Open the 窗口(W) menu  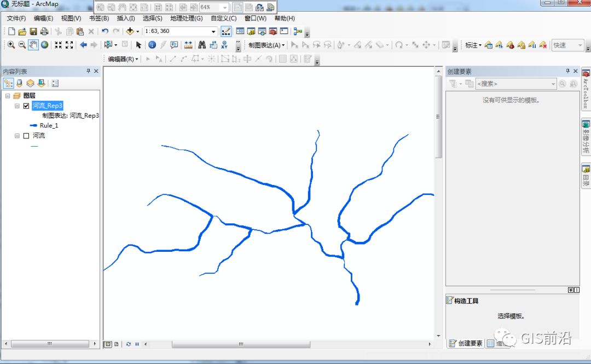coord(255,18)
